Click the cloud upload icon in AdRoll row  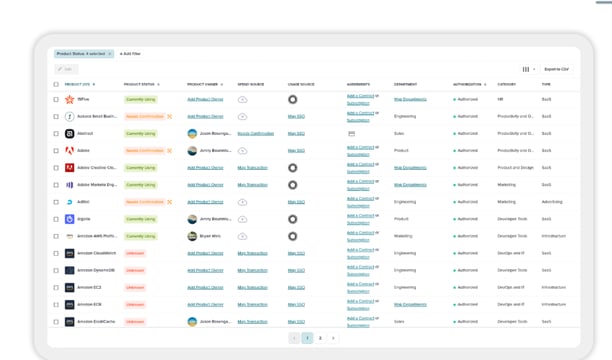point(242,202)
